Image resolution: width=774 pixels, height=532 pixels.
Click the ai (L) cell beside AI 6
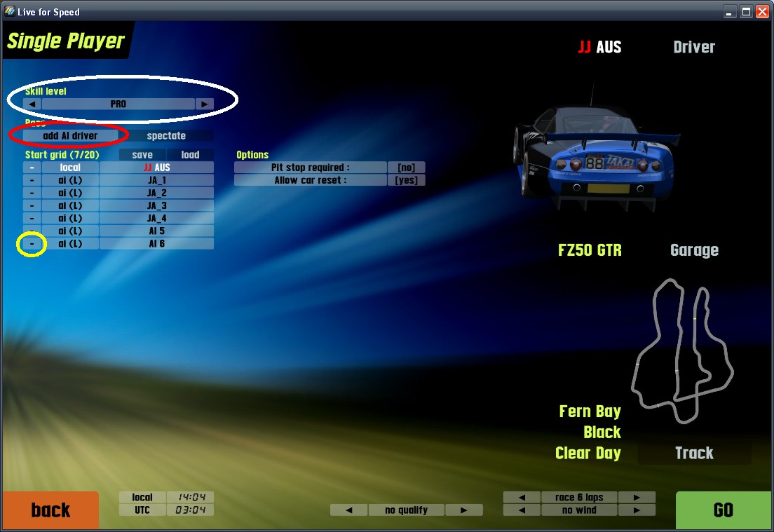(70, 244)
